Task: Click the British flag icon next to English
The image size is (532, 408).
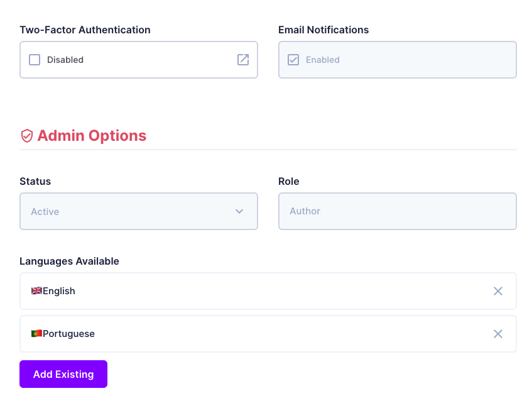Action: tap(36, 290)
